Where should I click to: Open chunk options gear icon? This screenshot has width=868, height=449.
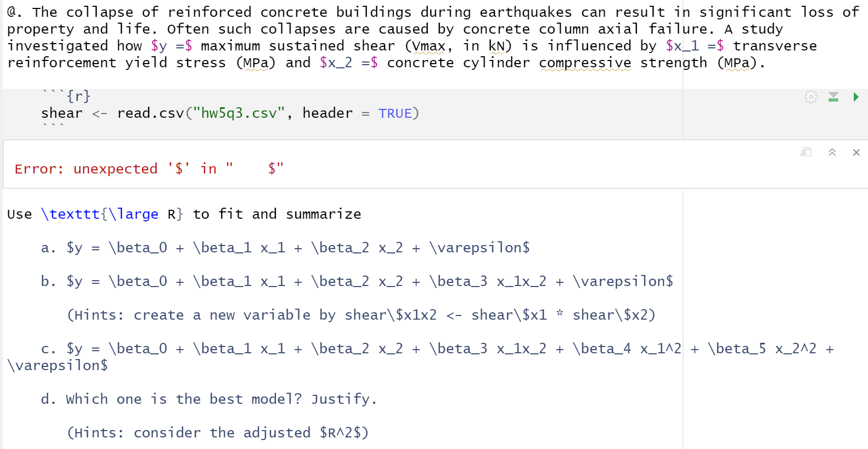811,97
